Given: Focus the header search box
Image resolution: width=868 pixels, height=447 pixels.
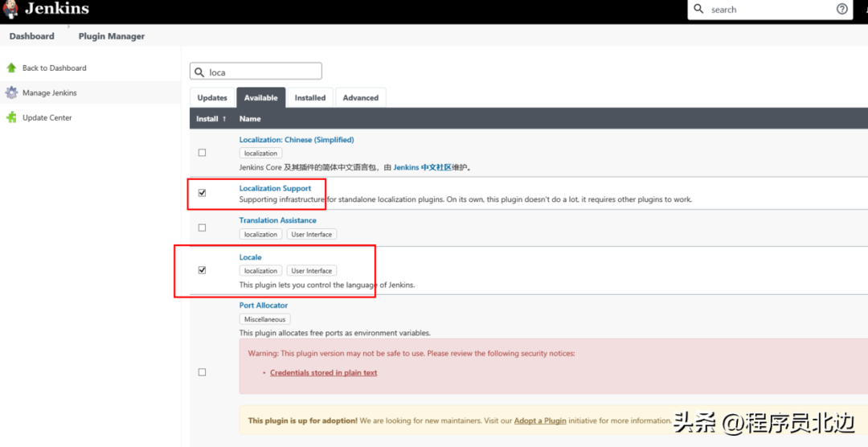Looking at the screenshot, I should tap(771, 10).
